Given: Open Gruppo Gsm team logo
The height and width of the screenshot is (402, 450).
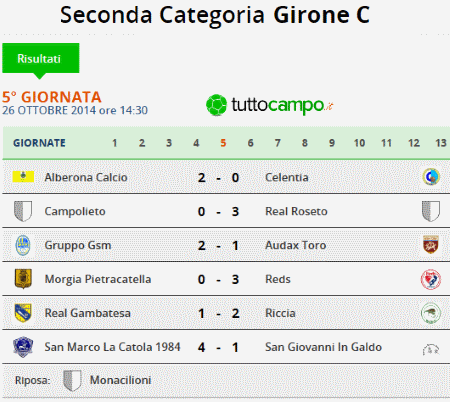Looking at the screenshot, I should [x=23, y=245].
